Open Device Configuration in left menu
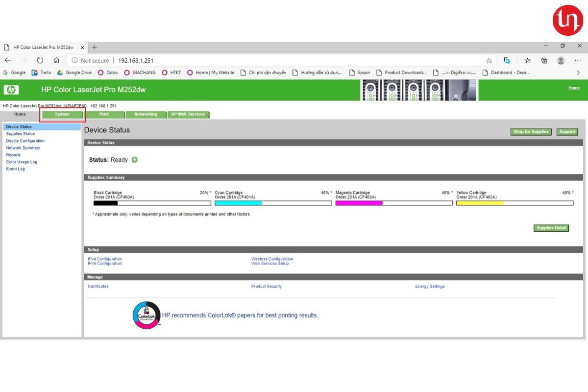 pos(25,141)
